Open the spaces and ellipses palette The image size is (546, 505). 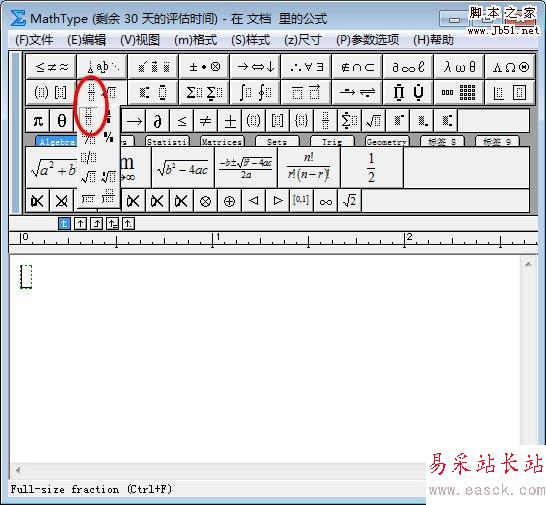(x=102, y=66)
